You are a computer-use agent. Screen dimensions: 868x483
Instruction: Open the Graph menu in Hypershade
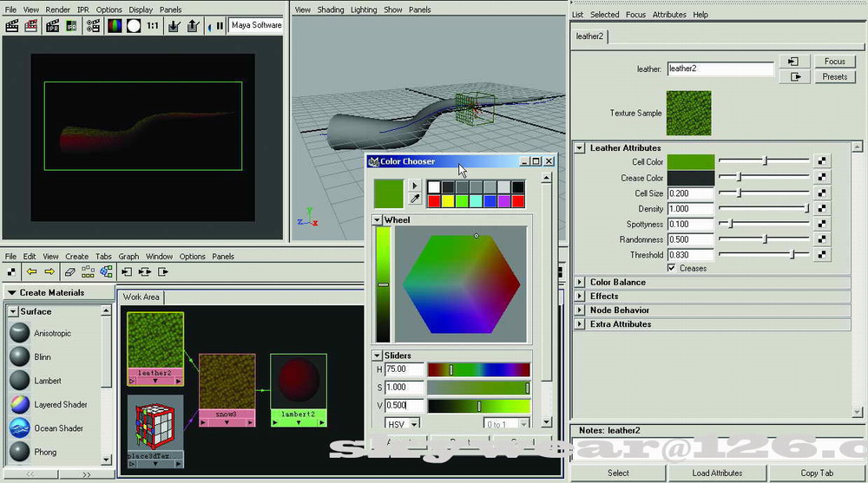click(x=128, y=256)
